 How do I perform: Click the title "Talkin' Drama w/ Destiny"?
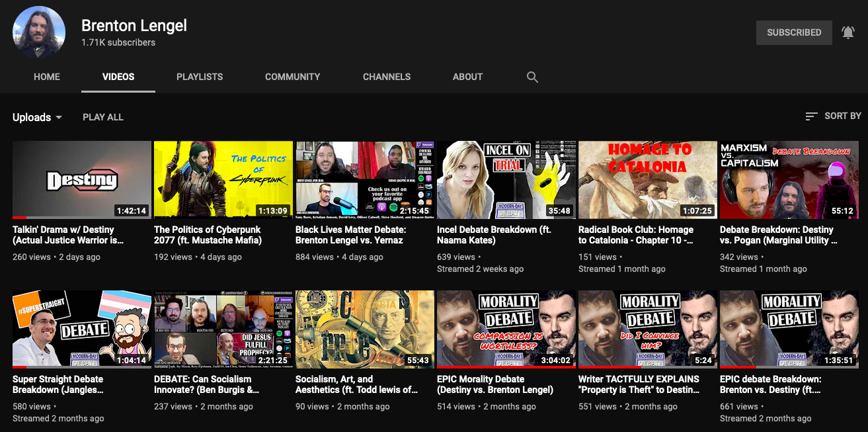click(x=68, y=235)
